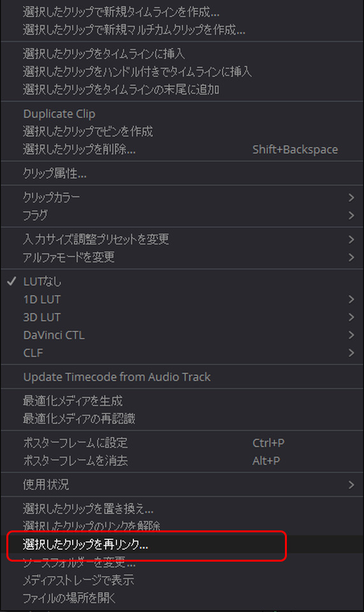Expand アルファモードを変更 submenu

tap(182, 257)
